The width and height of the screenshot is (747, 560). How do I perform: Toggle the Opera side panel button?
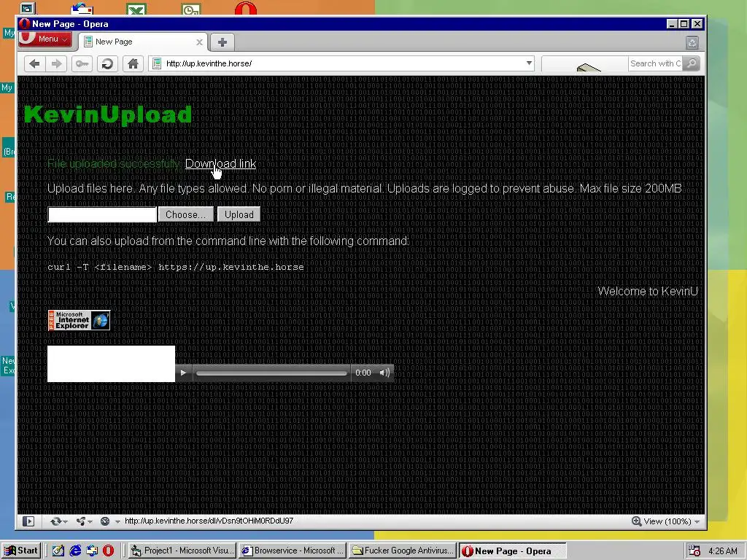tap(28, 521)
